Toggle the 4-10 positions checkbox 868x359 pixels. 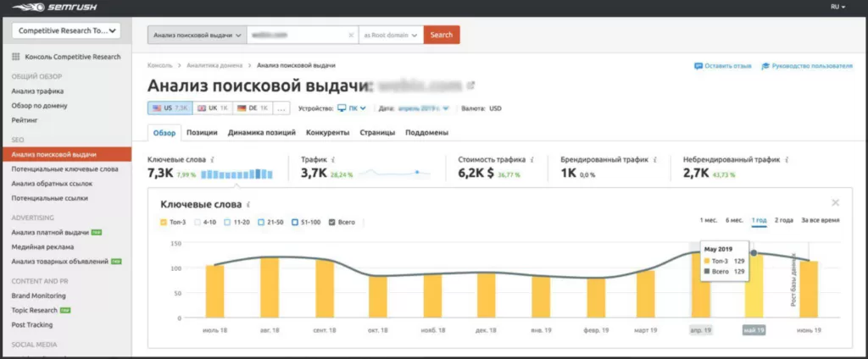click(197, 223)
